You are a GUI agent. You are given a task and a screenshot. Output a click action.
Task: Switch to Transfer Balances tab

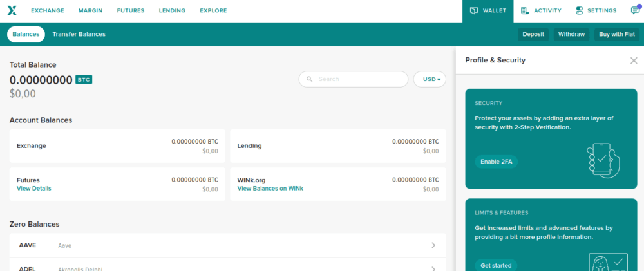[x=79, y=34]
